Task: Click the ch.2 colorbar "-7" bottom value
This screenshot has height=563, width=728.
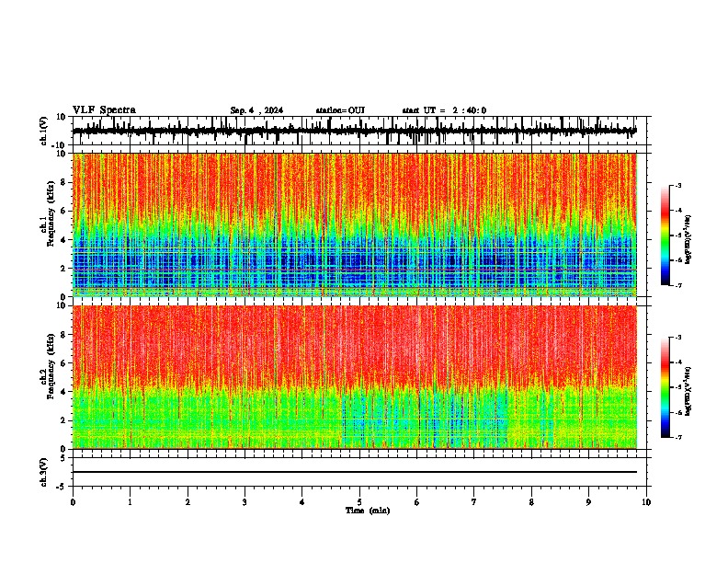Action: [x=678, y=437]
